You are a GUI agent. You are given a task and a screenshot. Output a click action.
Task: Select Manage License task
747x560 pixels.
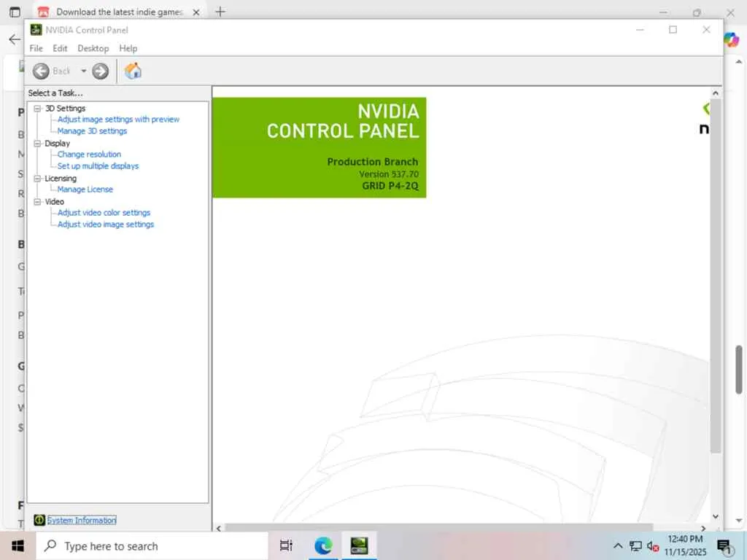(85, 189)
